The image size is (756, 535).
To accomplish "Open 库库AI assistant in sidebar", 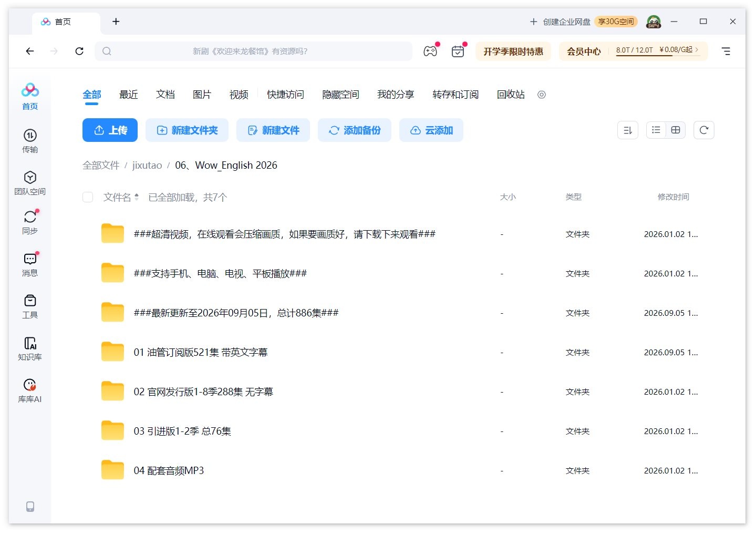I will point(30,390).
